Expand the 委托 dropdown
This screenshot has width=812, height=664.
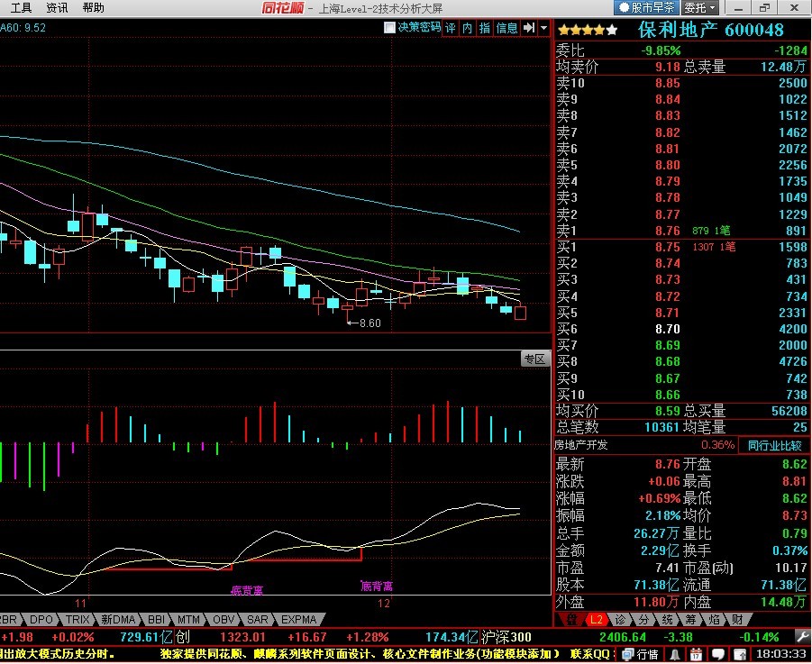tap(700, 8)
